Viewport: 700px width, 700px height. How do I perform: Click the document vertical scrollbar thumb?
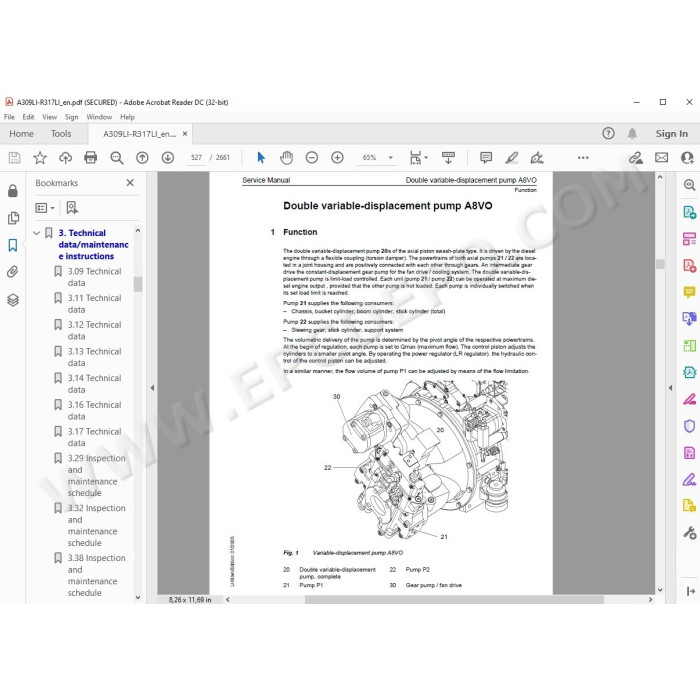tap(660, 264)
